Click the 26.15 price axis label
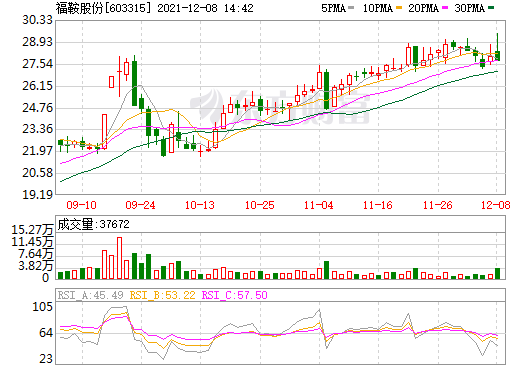This screenshot has width=520, height=365. (38, 86)
